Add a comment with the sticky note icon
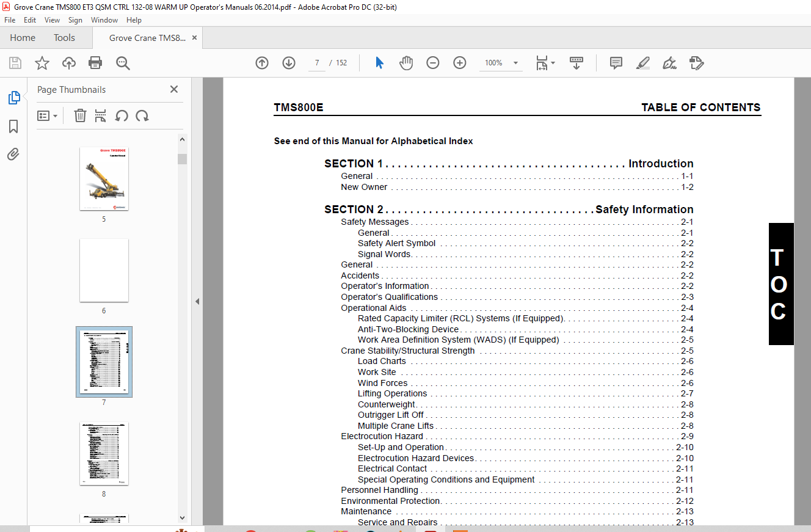The height and width of the screenshot is (532, 811). 616,63
